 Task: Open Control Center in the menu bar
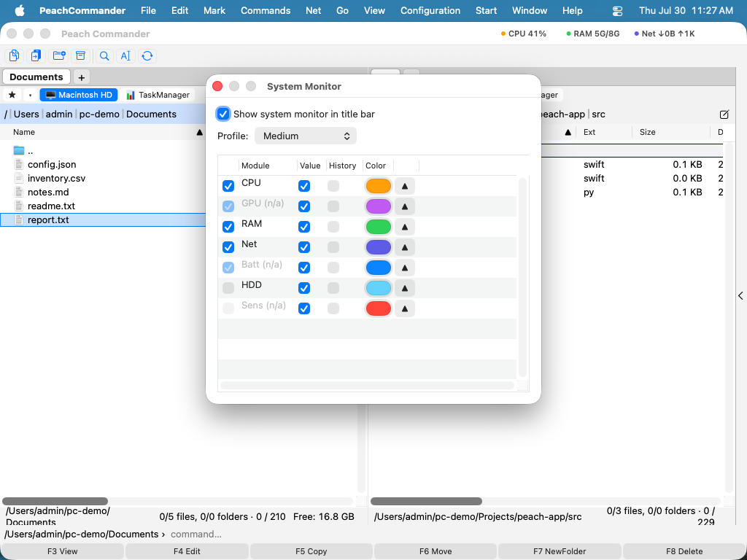pos(617,10)
